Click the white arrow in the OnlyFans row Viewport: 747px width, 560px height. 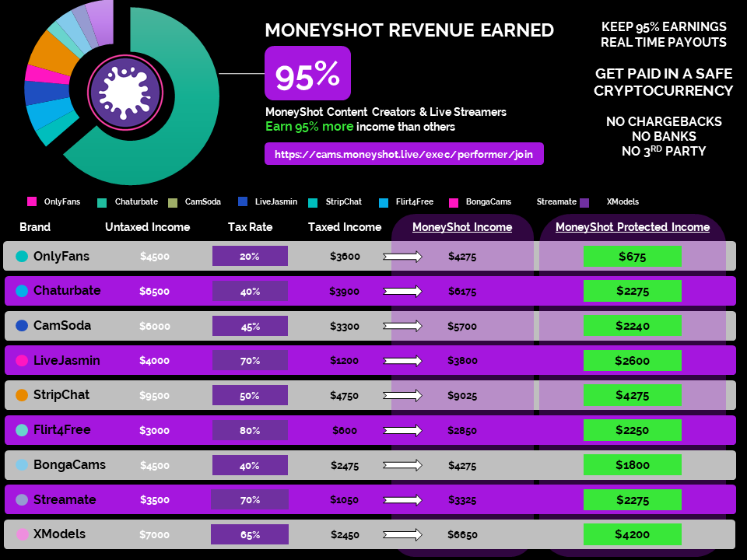coord(402,257)
